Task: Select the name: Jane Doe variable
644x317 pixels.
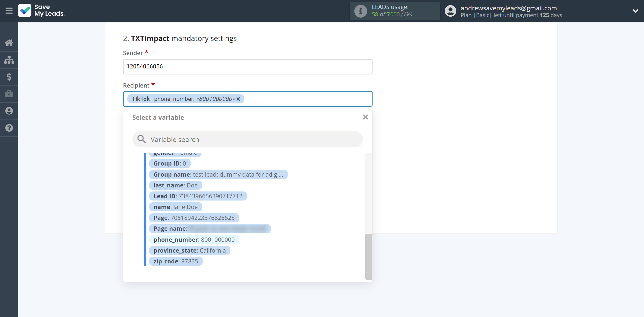Action: coord(176,207)
